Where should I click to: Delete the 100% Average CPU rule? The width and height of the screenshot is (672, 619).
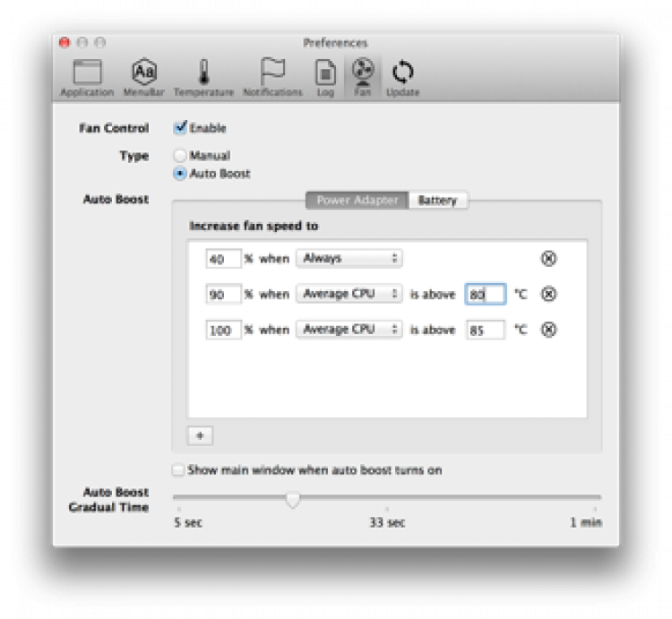tap(549, 330)
